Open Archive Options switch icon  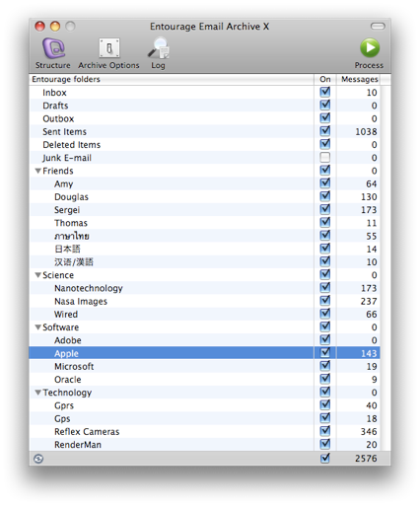[109, 48]
